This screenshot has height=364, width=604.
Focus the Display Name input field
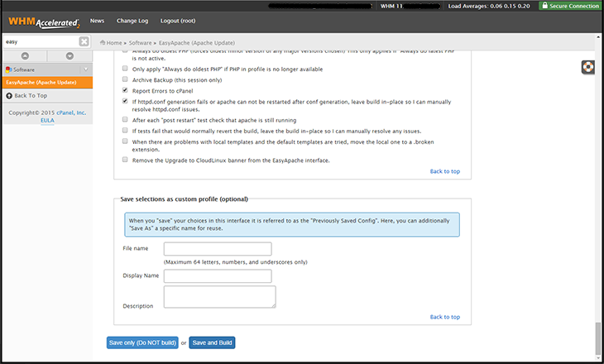coord(218,276)
